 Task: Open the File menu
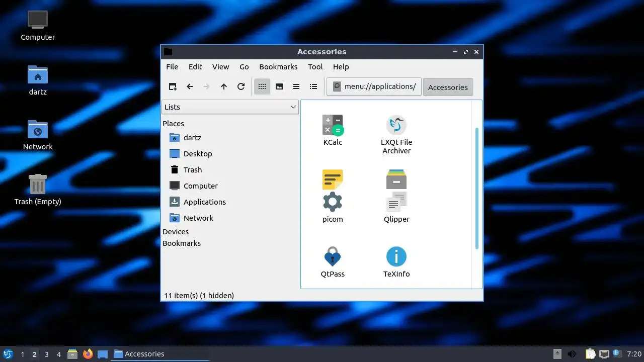172,67
